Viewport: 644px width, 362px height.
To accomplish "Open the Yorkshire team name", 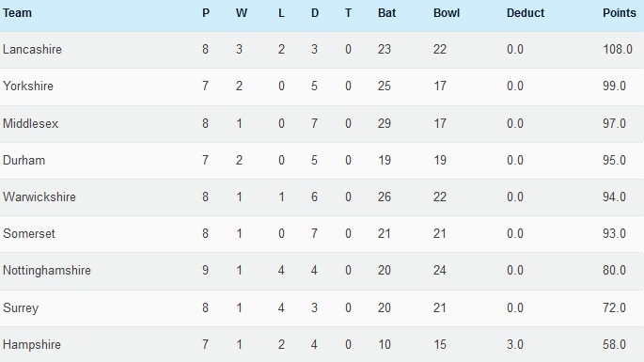I will [x=28, y=87].
